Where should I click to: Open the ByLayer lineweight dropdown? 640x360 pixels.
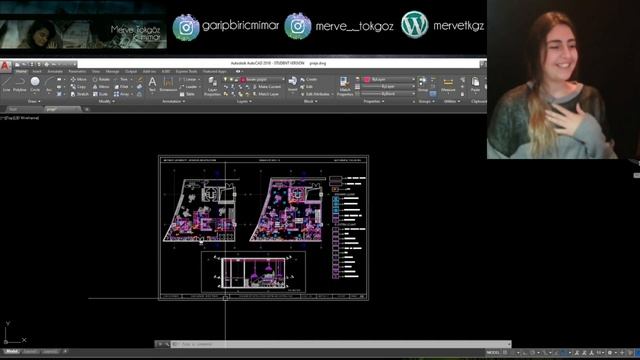pyautogui.click(x=389, y=87)
